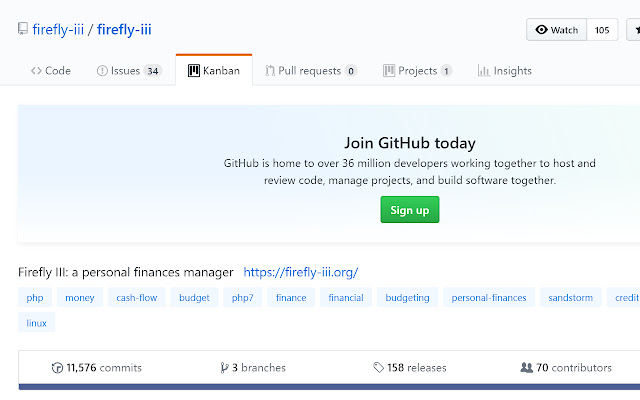Select the php topic tag

35,298
